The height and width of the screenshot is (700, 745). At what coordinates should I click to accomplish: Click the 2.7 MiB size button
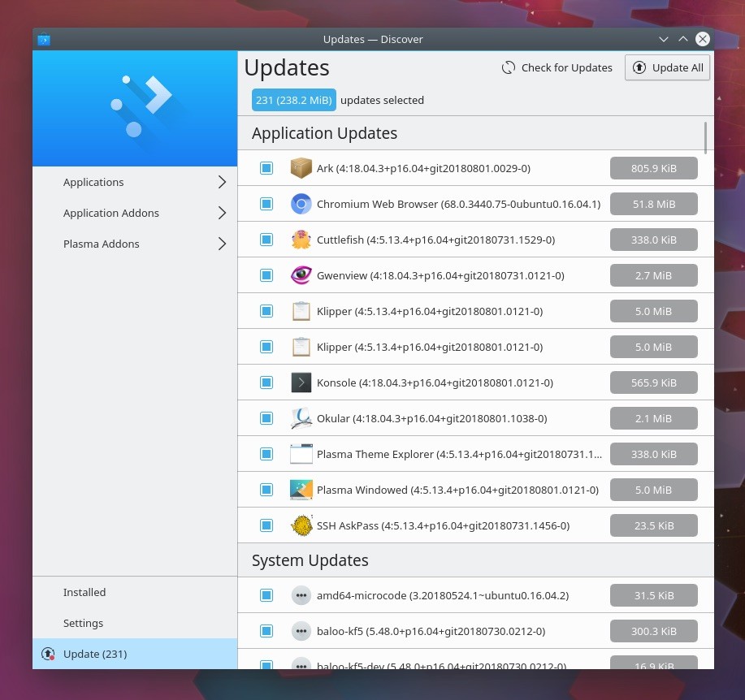[653, 275]
